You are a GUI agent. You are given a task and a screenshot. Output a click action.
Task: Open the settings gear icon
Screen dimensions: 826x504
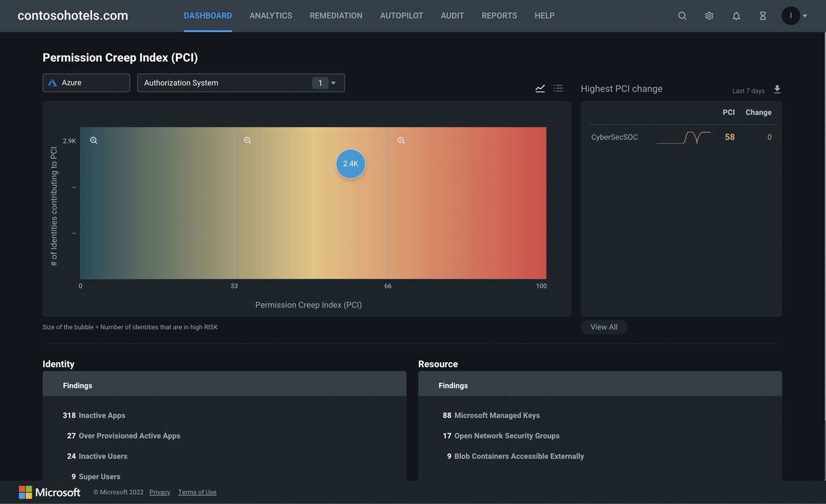click(709, 16)
